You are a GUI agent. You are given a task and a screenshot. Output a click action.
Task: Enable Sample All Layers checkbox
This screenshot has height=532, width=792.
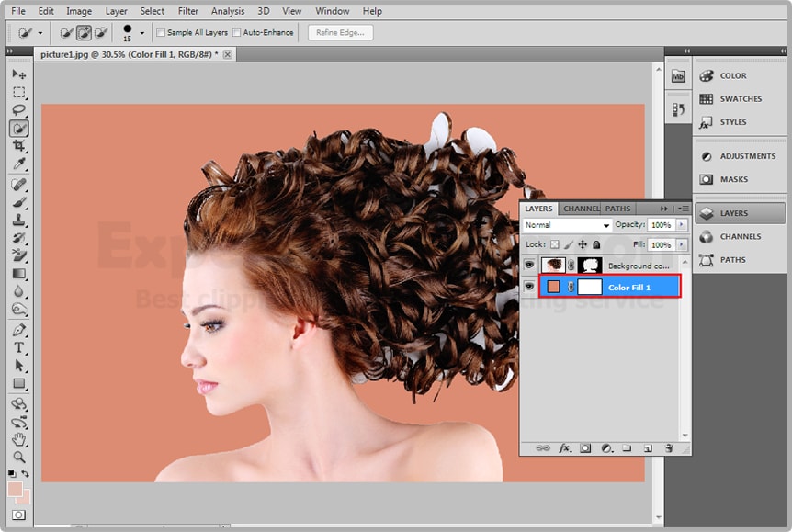coord(162,33)
